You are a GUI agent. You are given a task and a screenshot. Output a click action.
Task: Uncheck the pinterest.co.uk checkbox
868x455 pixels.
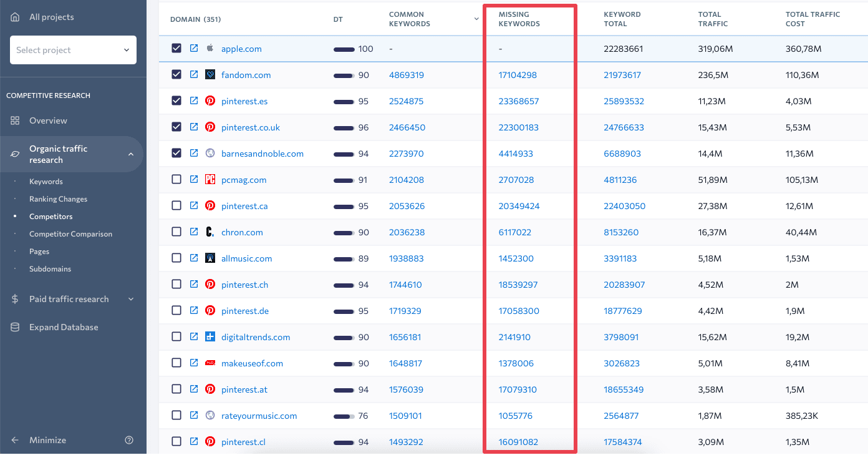pos(176,127)
